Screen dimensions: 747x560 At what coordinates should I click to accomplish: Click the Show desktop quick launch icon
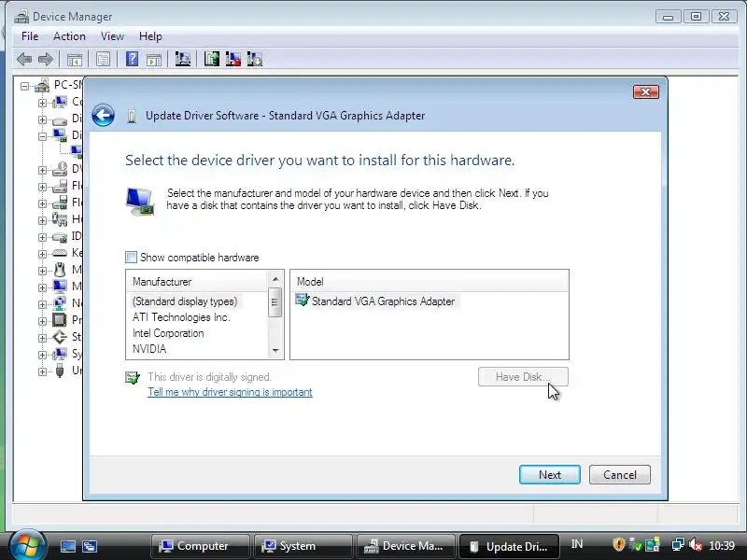pos(67,546)
